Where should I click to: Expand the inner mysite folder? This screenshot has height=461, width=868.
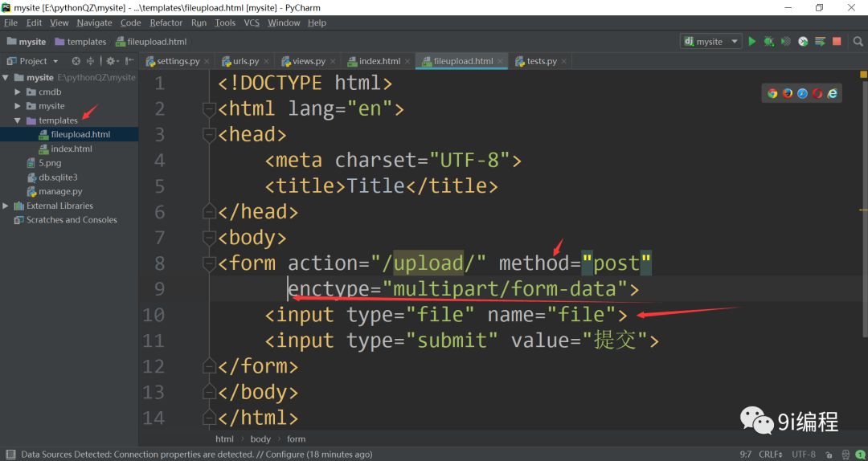17,106
